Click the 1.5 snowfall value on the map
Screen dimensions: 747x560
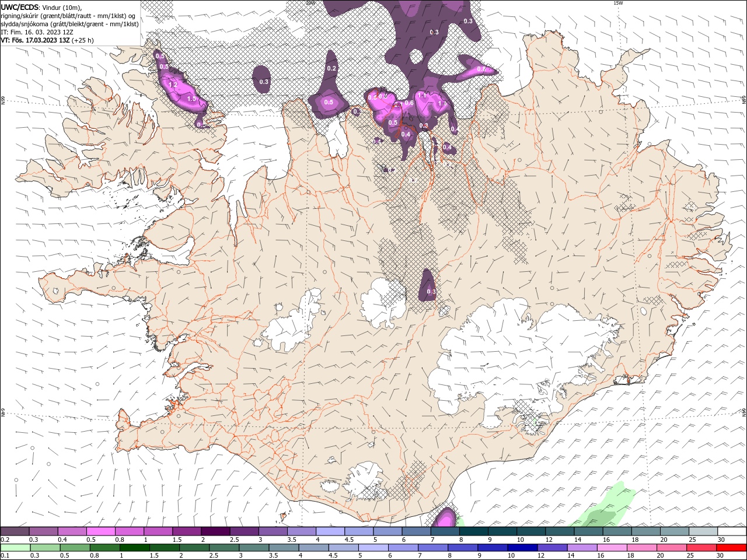(192, 99)
